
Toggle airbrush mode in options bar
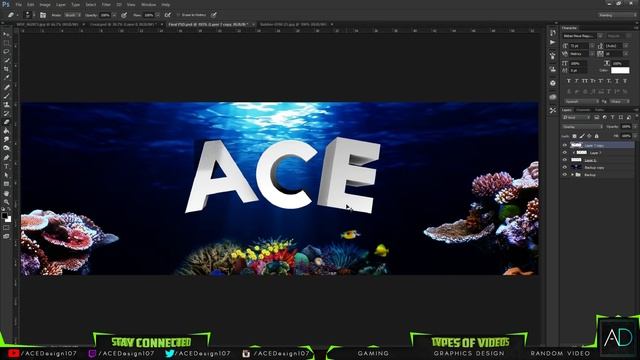tap(168, 15)
